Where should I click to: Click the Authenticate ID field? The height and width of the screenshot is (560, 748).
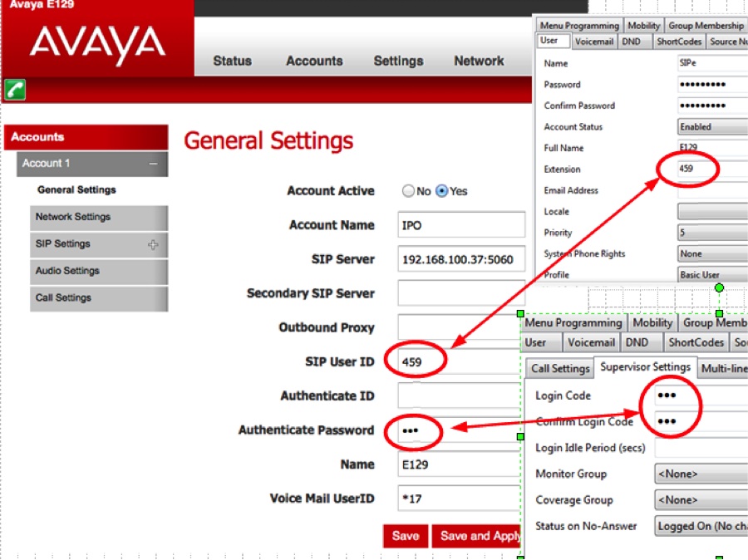[459, 395]
